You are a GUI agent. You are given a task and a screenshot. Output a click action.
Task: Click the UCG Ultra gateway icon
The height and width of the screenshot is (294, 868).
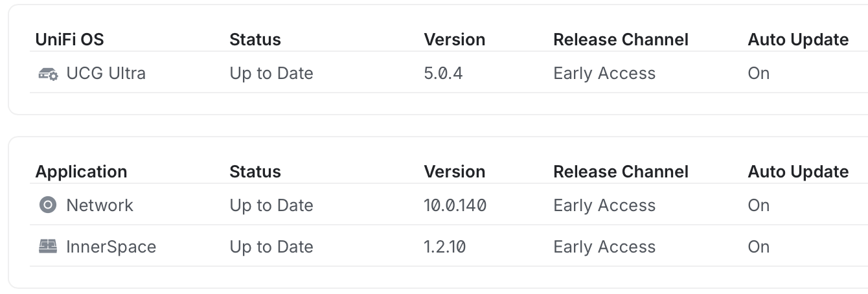[49, 74]
